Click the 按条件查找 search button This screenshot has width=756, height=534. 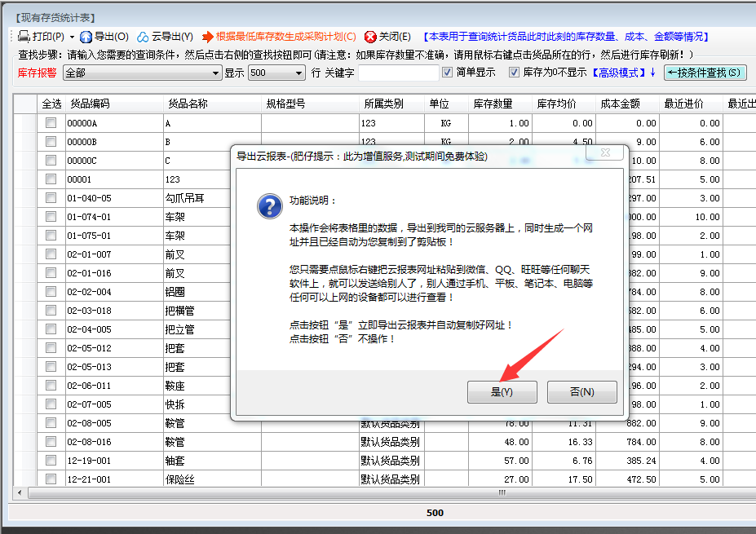(705, 73)
